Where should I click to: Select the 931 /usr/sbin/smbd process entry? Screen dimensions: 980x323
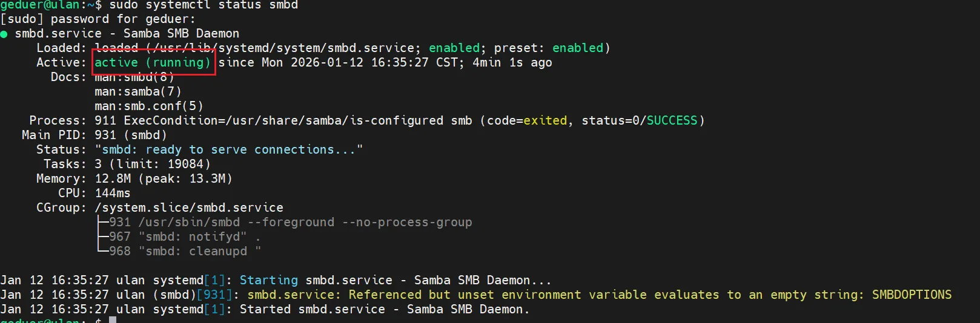pyautogui.click(x=290, y=222)
